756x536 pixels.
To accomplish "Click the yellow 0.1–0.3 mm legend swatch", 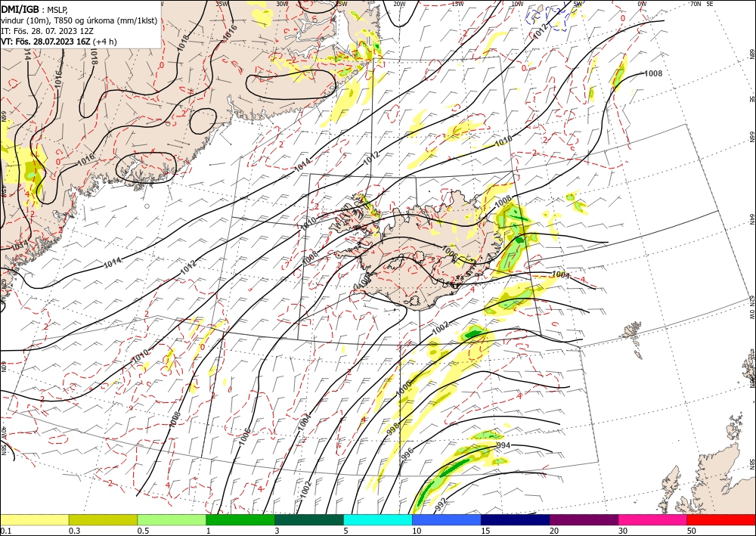I will click(34, 519).
